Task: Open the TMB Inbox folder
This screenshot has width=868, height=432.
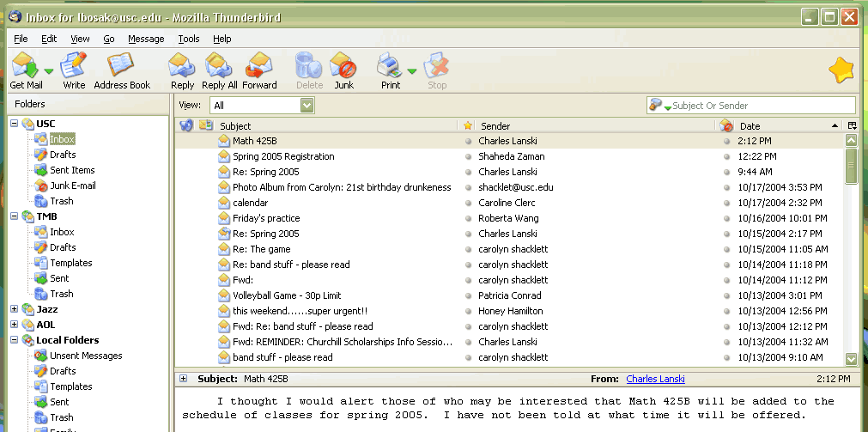Action: point(62,232)
